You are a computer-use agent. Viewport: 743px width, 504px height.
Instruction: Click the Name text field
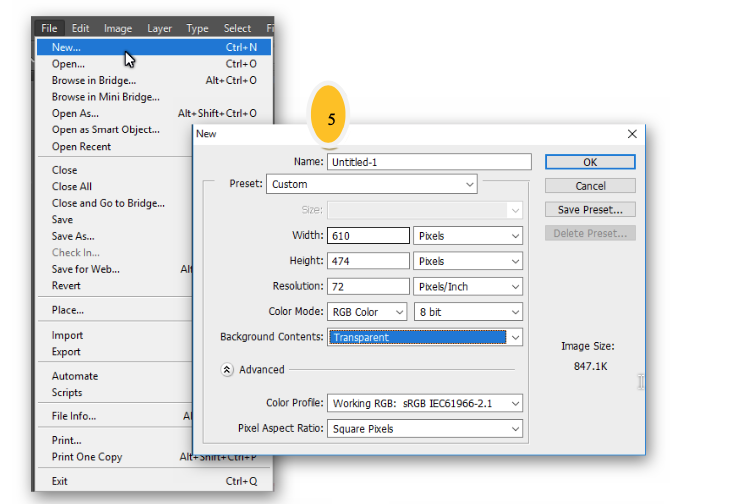point(429,161)
